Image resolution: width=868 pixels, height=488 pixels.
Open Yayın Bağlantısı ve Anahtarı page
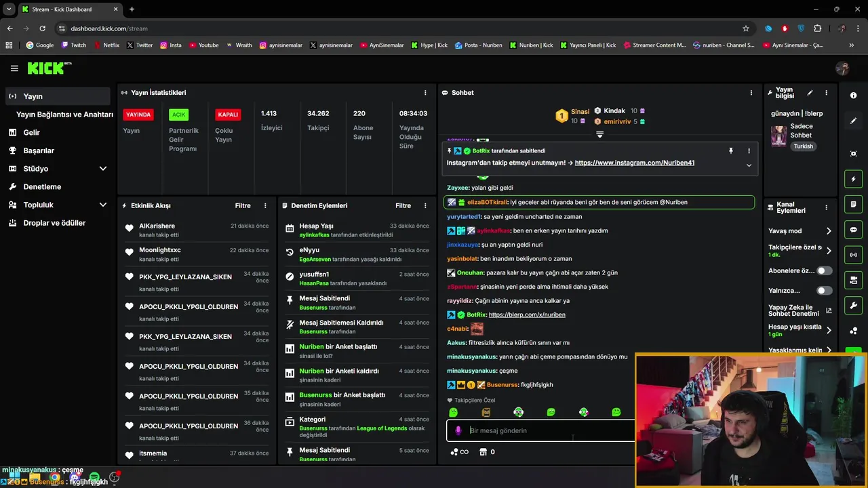(x=64, y=115)
